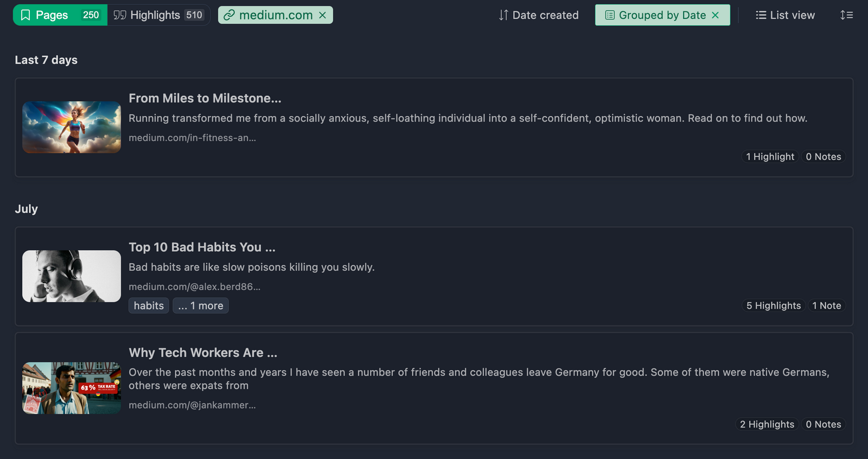The width and height of the screenshot is (868, 459).
Task: Open the Date created sort dropdown
Action: click(539, 15)
